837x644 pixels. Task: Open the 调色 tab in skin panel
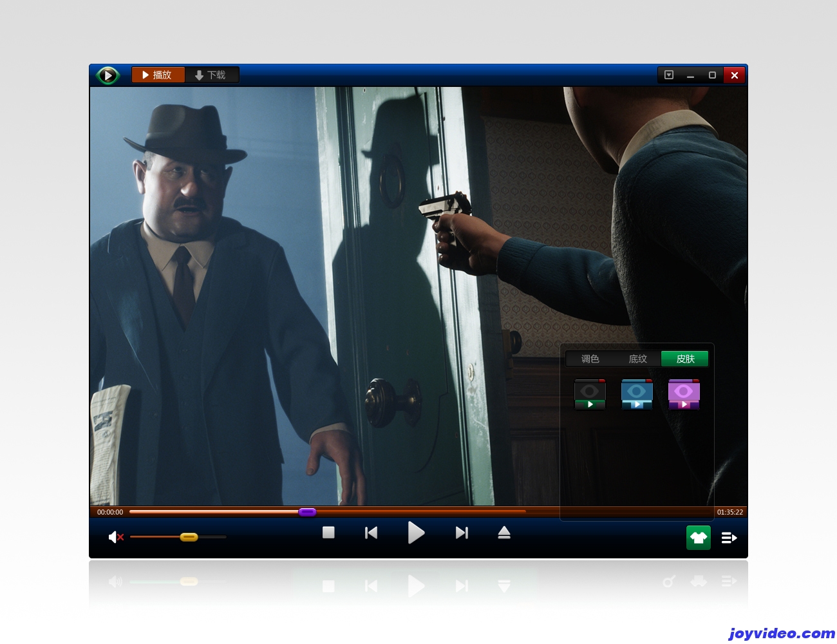point(590,359)
